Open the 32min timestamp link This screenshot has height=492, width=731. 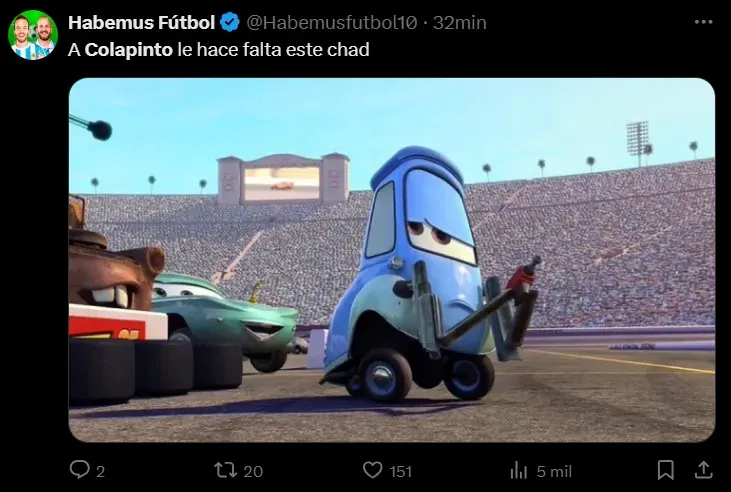click(460, 22)
